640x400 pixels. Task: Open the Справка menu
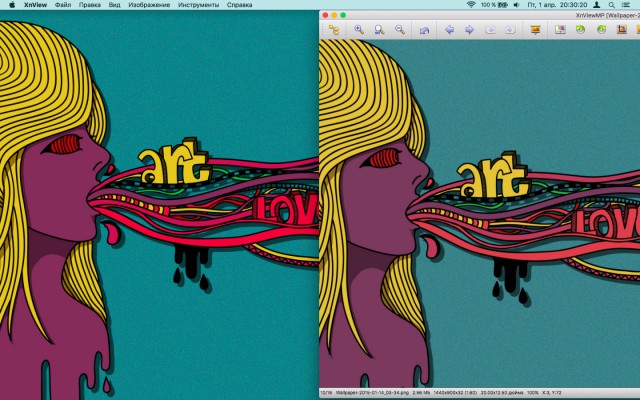pos(239,5)
